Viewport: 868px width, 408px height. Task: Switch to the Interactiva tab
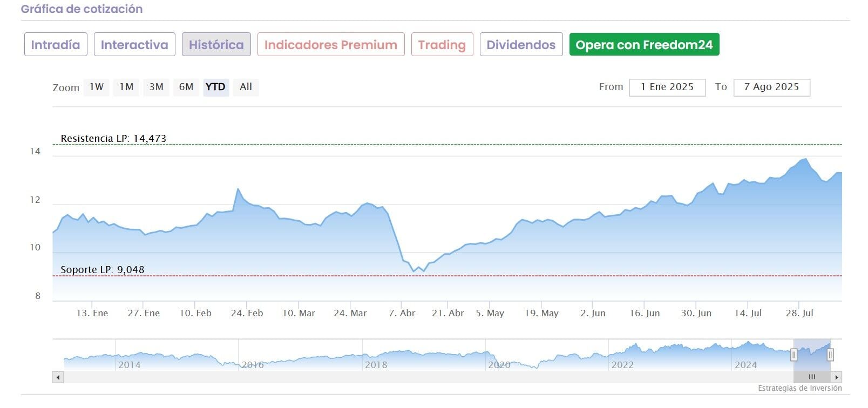pyautogui.click(x=134, y=45)
